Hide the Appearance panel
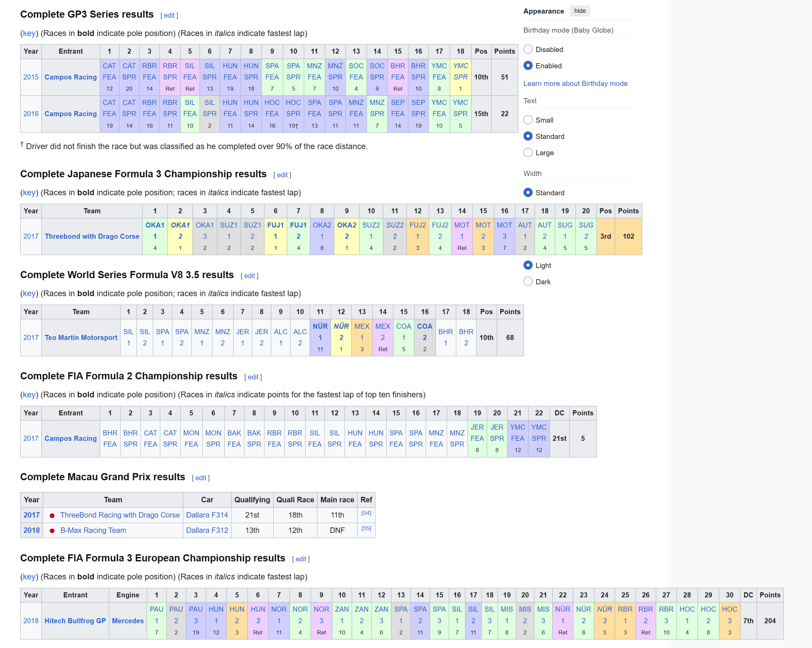 click(x=579, y=11)
